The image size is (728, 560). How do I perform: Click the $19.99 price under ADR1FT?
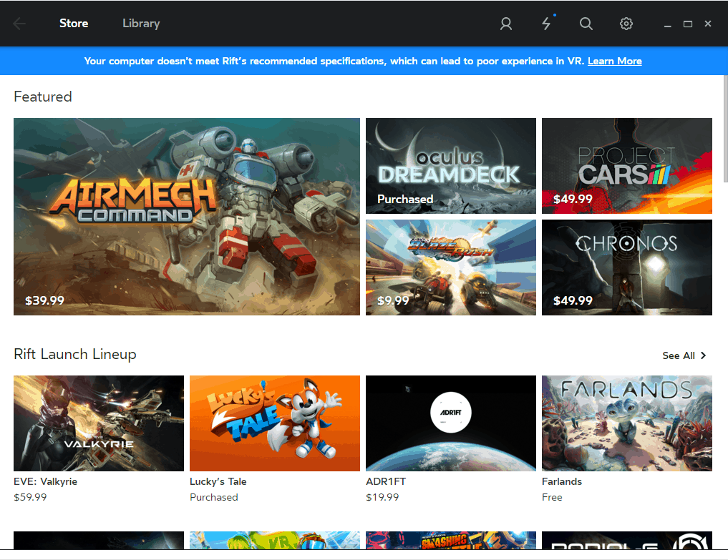coord(382,497)
